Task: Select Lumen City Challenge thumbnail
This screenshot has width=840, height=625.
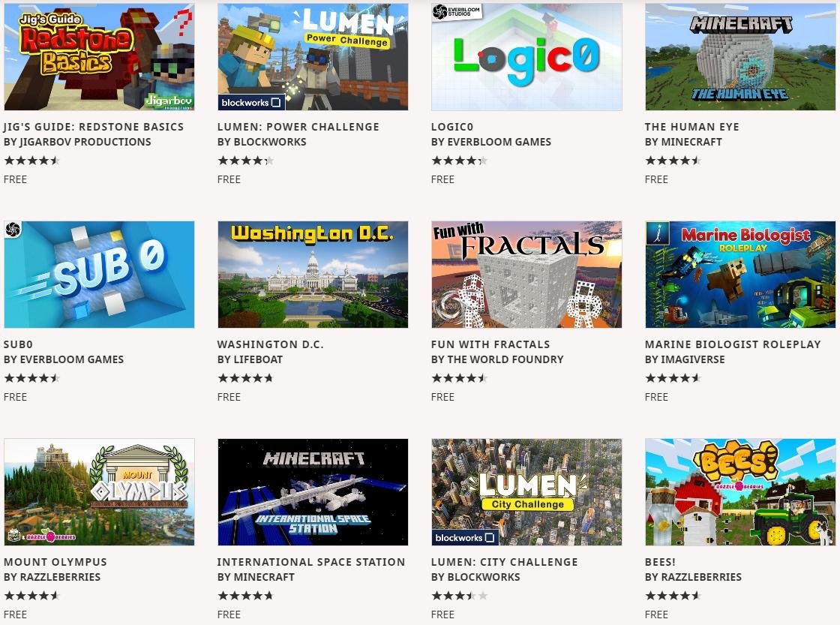Action: point(526,492)
